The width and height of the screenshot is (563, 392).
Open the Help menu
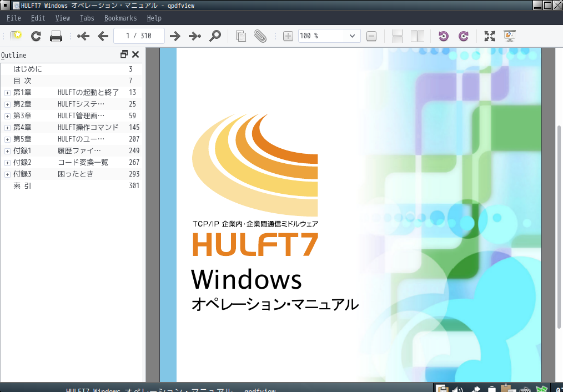click(x=154, y=18)
